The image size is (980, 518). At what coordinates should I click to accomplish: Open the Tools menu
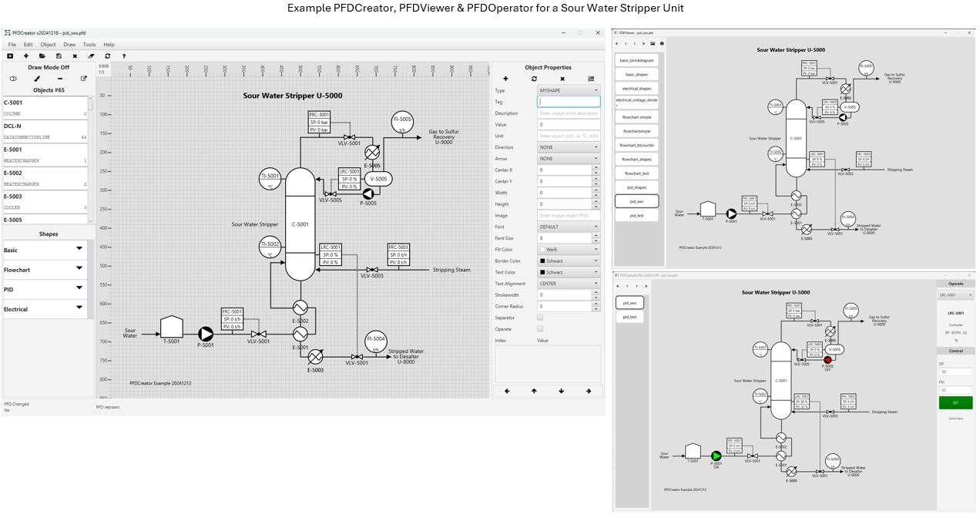[x=89, y=45]
